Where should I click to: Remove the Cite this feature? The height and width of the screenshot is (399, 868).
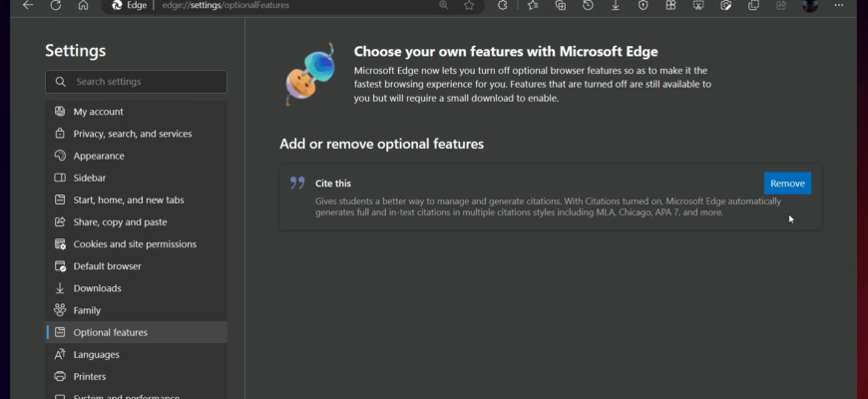(x=787, y=184)
